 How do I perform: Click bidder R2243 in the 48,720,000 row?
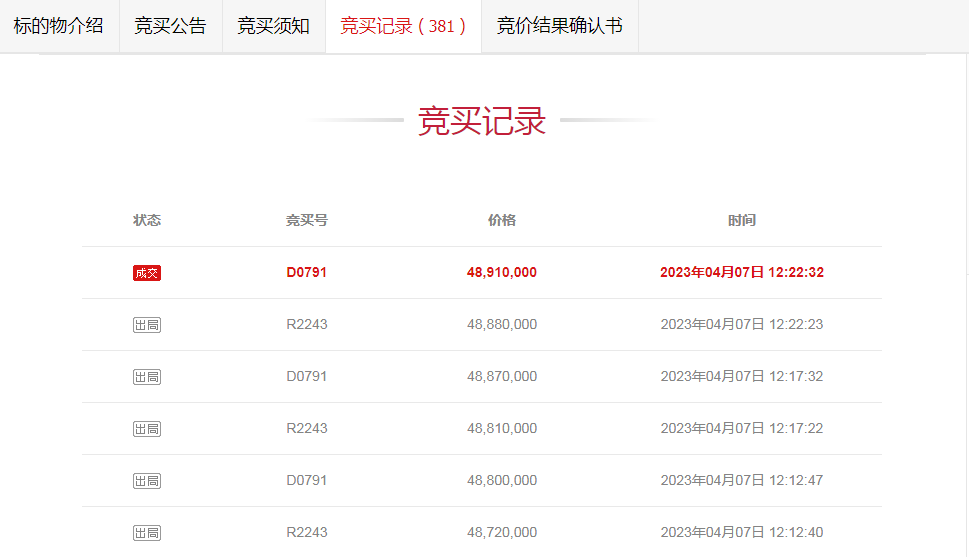[x=307, y=532]
